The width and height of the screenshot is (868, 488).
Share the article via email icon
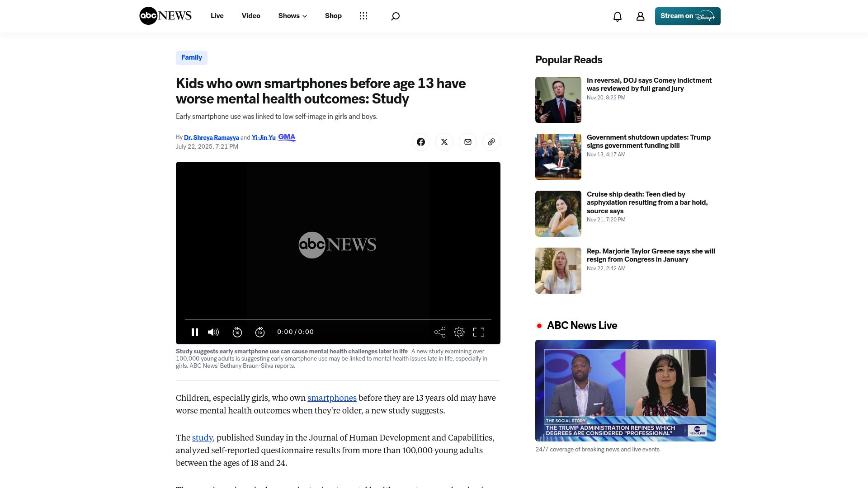(468, 142)
